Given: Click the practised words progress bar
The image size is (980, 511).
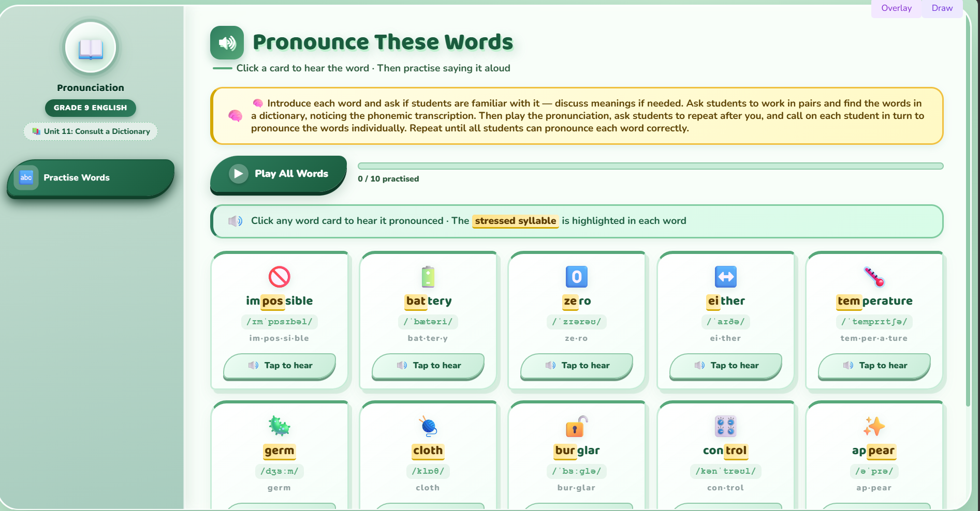Looking at the screenshot, I should pos(650,166).
